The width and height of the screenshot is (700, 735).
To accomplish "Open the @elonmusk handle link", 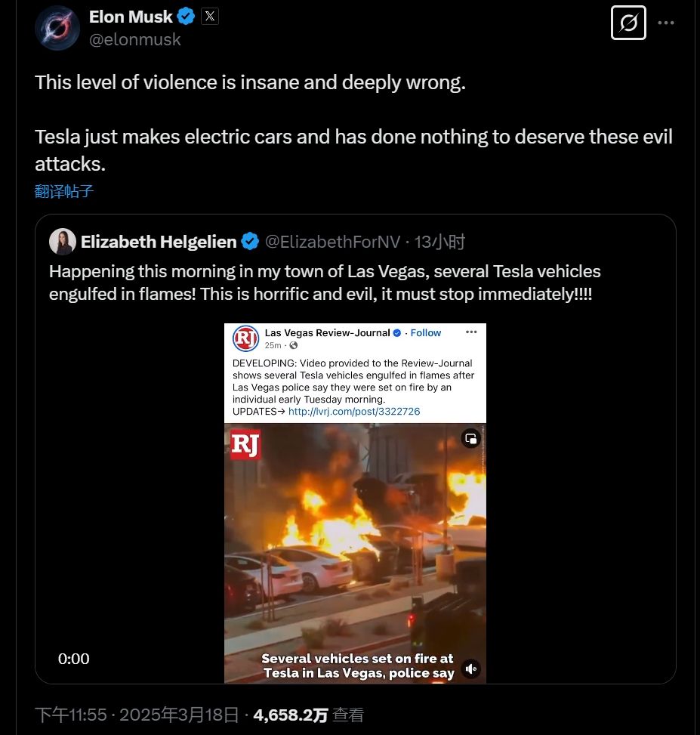I will pyautogui.click(x=135, y=40).
